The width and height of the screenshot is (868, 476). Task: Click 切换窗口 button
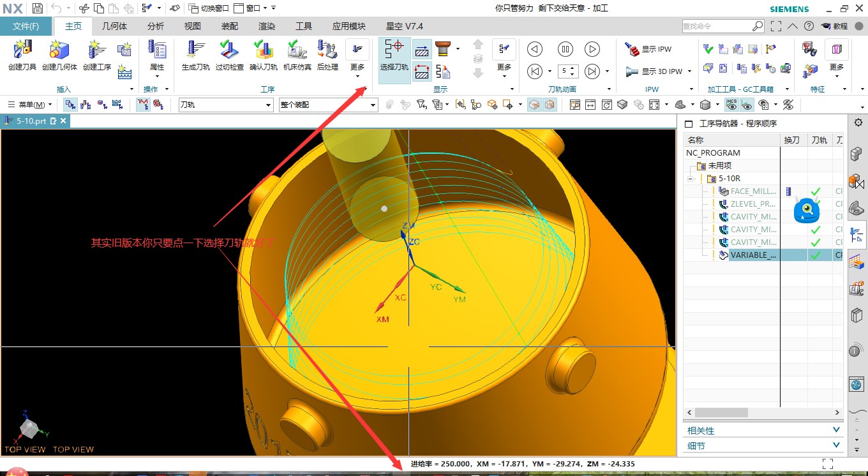(x=209, y=8)
